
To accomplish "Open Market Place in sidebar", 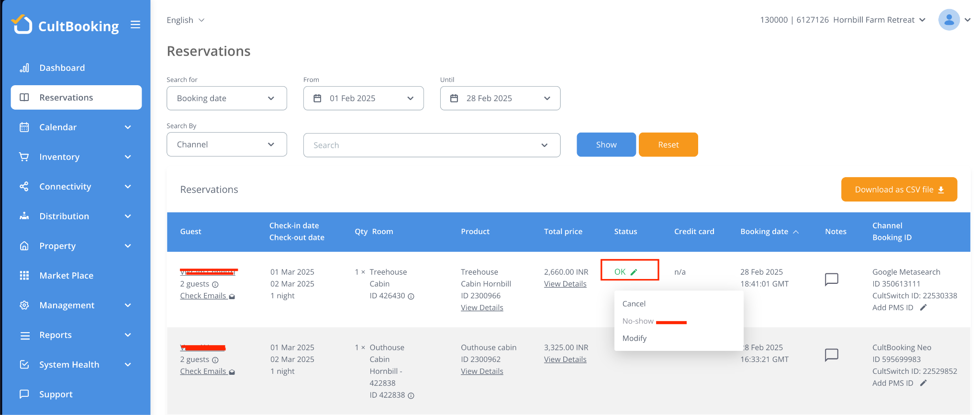I will coord(66,276).
